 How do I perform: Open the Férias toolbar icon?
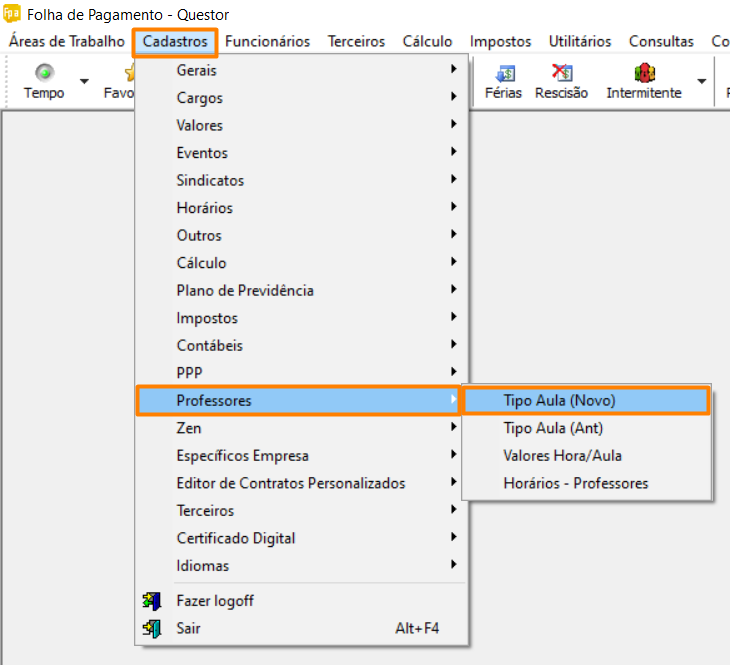(503, 74)
